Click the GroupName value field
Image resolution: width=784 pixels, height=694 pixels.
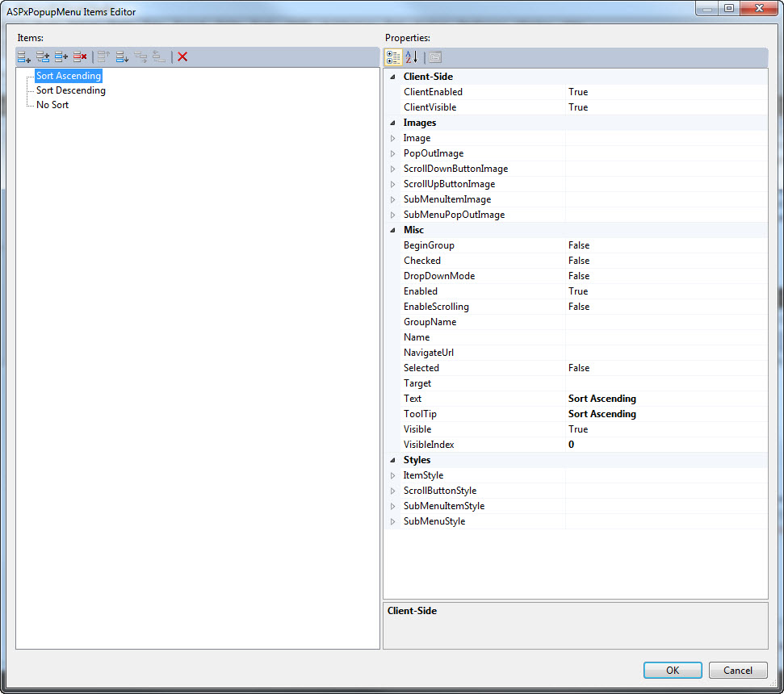point(666,322)
